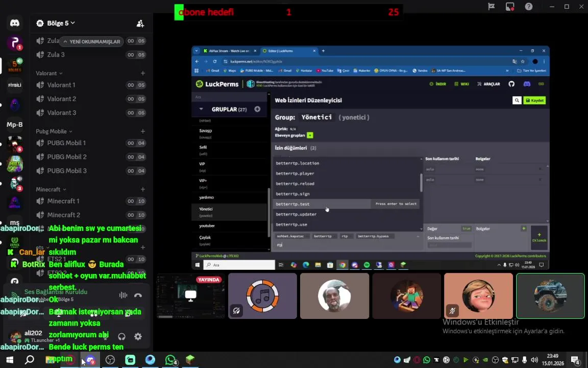588x368 pixels.
Task: Select the Yönetici group in streamed list
Action: click(230, 212)
